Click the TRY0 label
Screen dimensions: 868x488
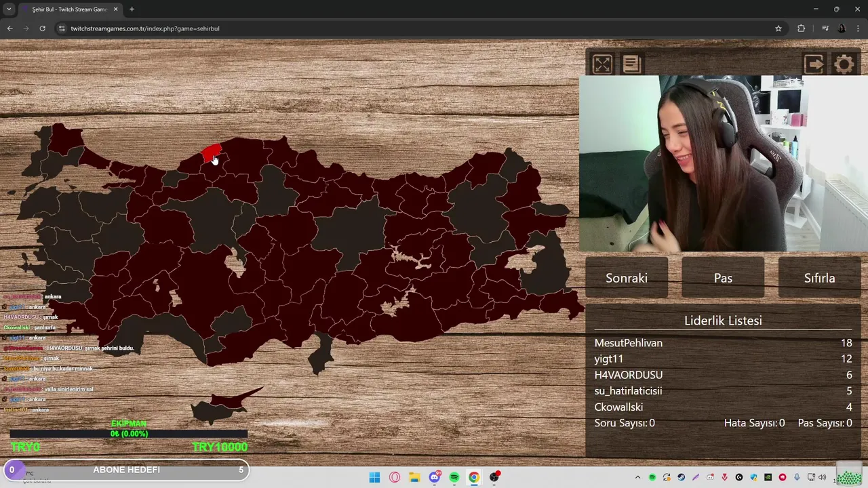[x=25, y=447]
